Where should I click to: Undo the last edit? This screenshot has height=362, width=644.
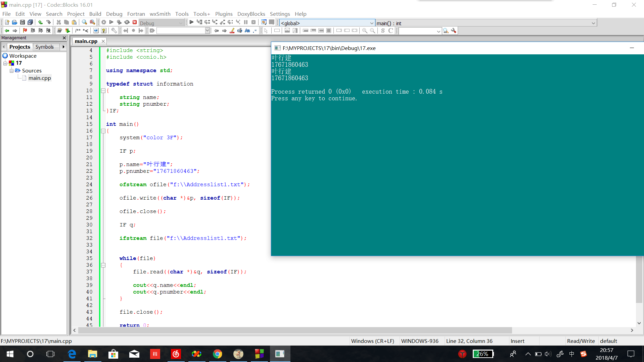pyautogui.click(x=40, y=22)
